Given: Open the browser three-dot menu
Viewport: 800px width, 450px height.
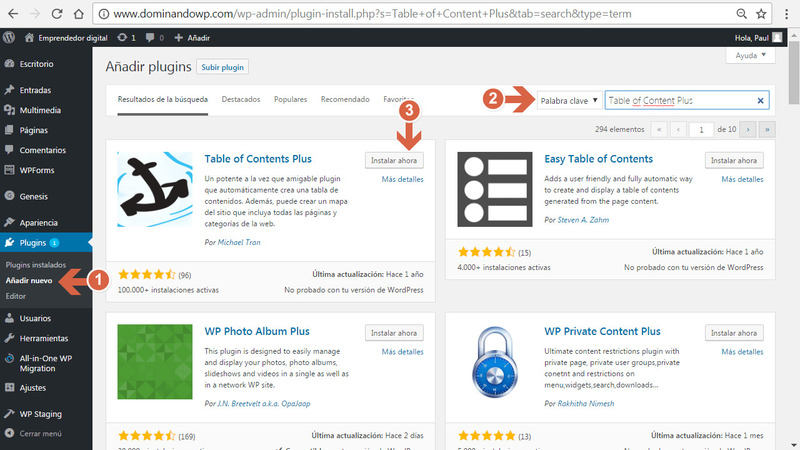Looking at the screenshot, I should point(786,14).
